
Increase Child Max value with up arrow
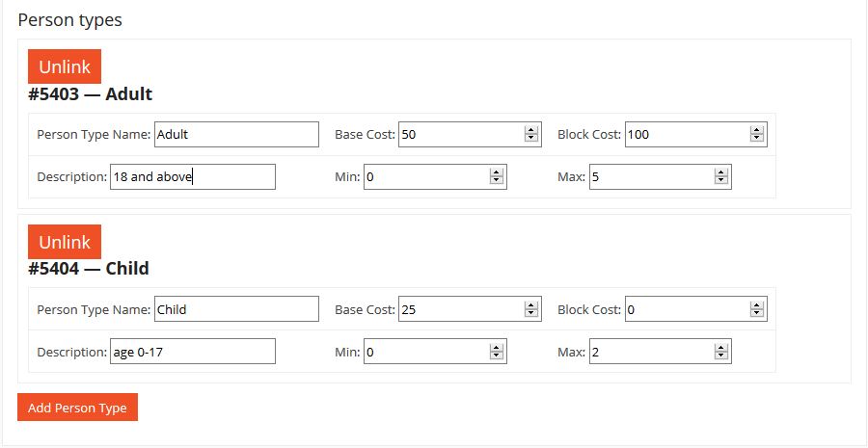pyautogui.click(x=720, y=348)
